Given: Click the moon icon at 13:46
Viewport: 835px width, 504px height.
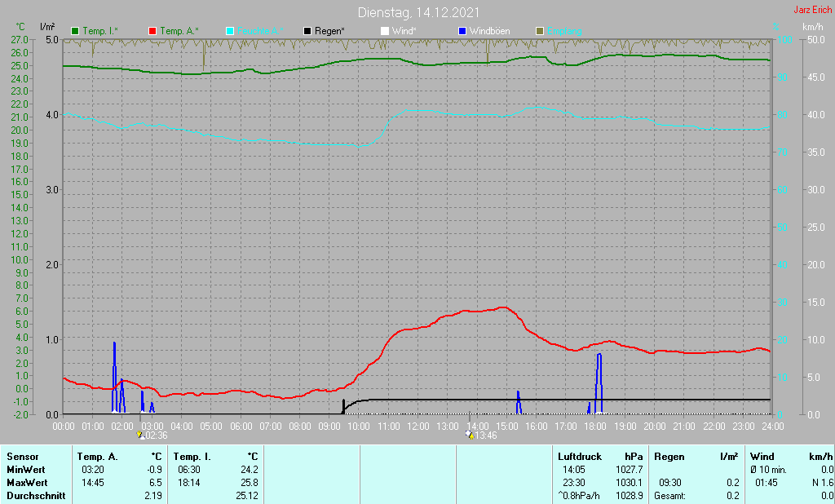Looking at the screenshot, I should coord(469,435).
